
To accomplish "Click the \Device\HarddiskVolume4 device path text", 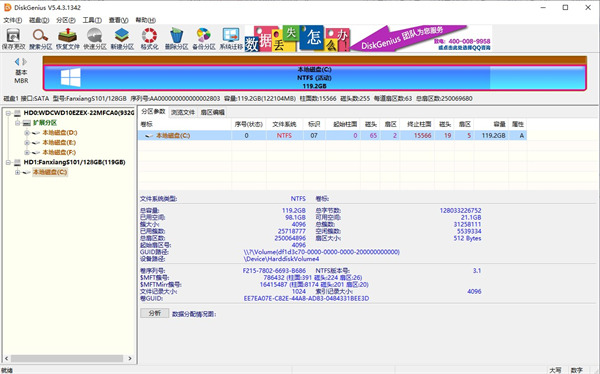I will [x=281, y=259].
